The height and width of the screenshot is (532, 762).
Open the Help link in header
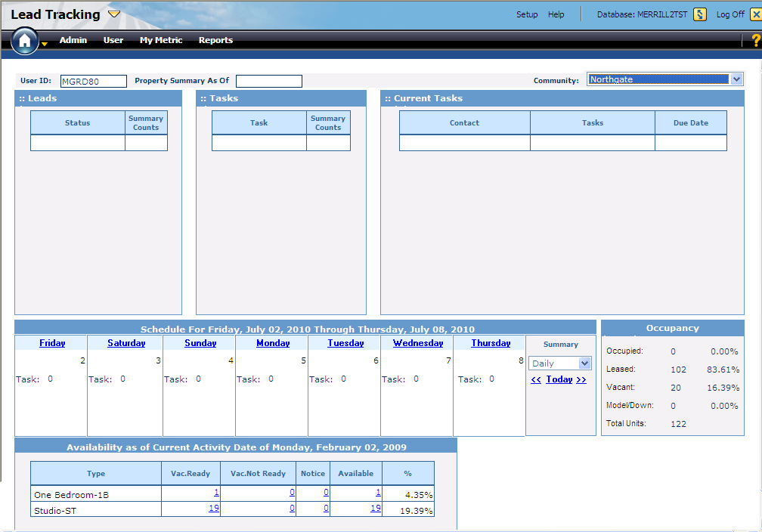pos(556,14)
